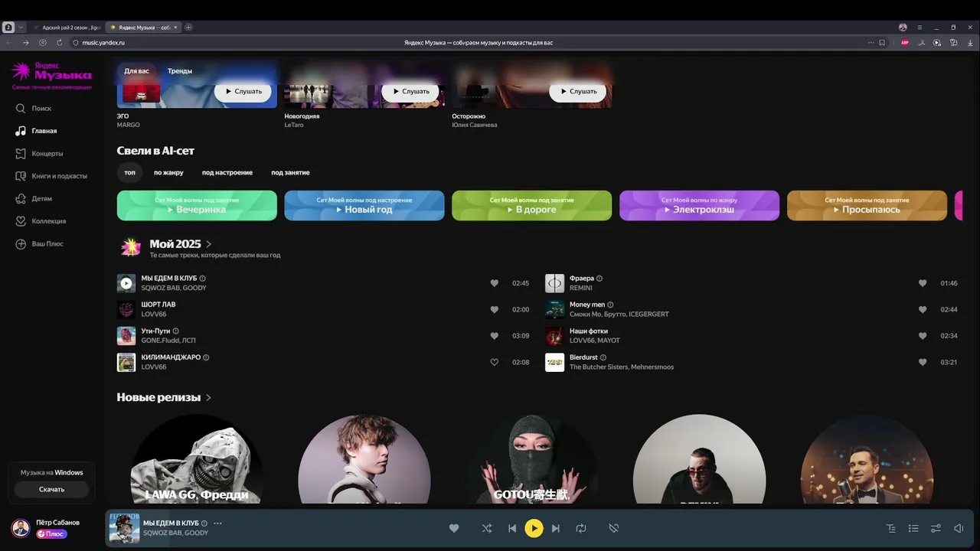Select the под настроение filter

(227, 173)
